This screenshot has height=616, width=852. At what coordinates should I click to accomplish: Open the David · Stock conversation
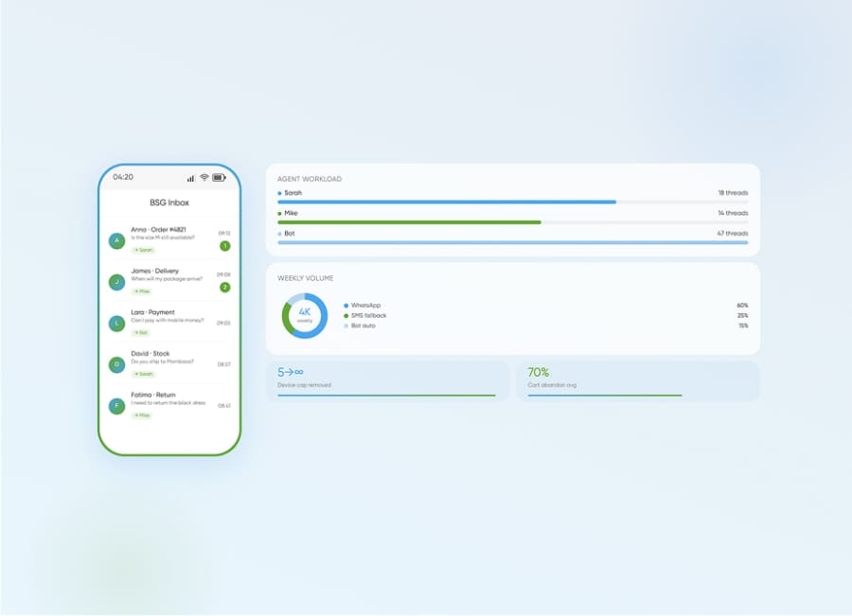[x=169, y=363]
